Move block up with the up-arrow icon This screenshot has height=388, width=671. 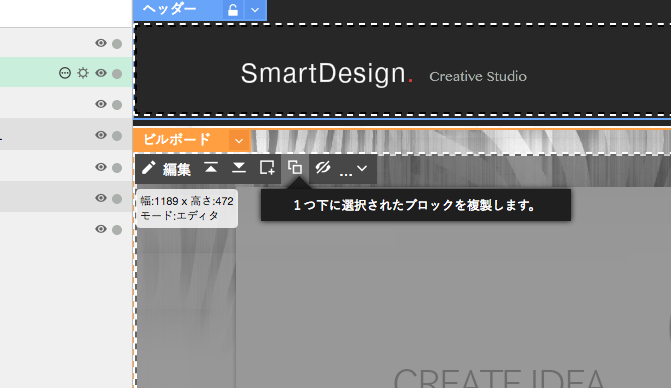(x=211, y=168)
